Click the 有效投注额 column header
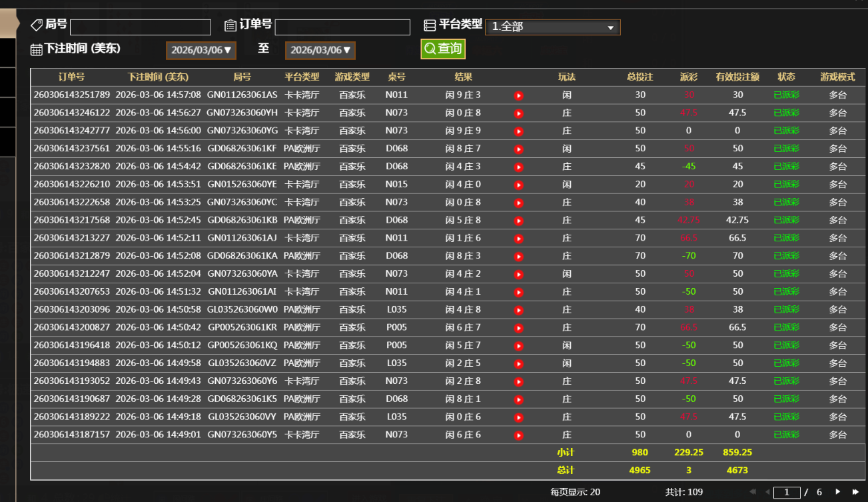This screenshot has height=502, width=868. click(x=737, y=77)
